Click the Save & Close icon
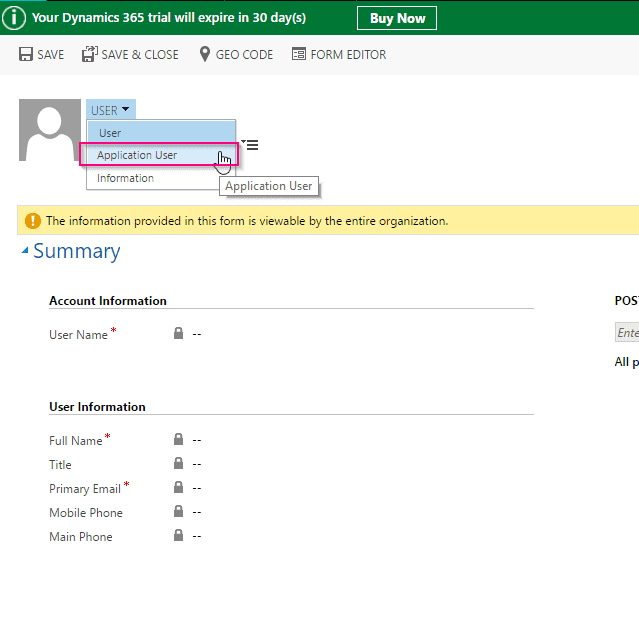 89,54
